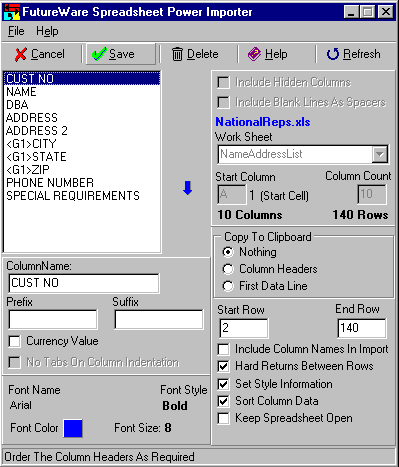The image size is (399, 467).
Task: Enable the Currency Value checkbox
Action: tap(15, 341)
